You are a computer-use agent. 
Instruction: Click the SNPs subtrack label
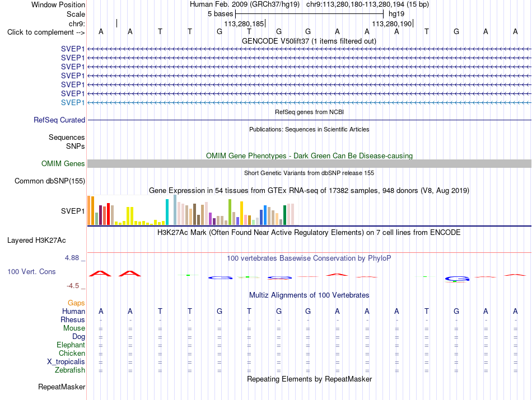click(x=76, y=146)
